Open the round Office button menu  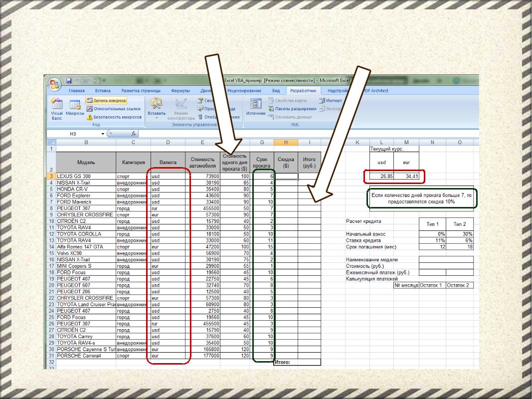click(x=55, y=84)
